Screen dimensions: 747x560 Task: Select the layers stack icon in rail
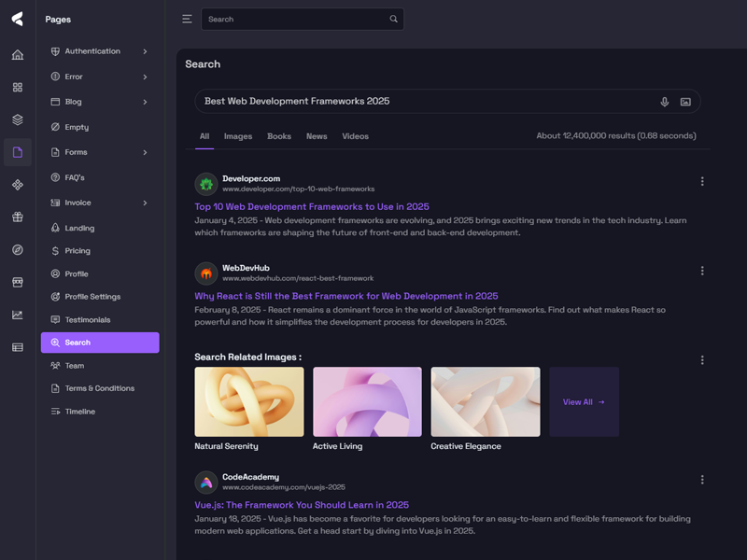pos(17,119)
